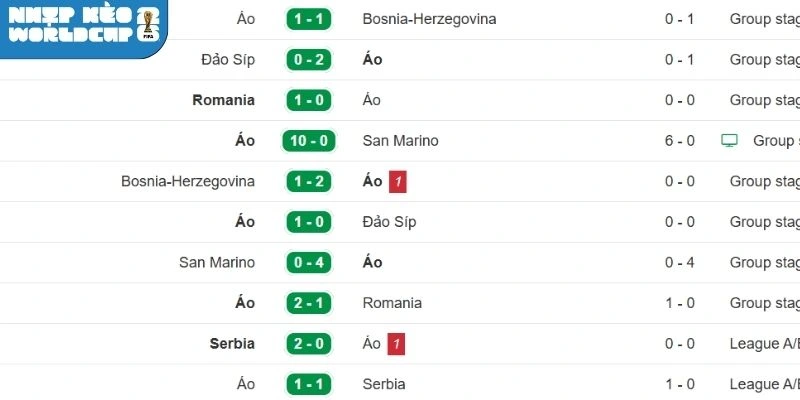The image size is (800, 400).
Task: Select the 6 - 0 halftime score
Action: 680,141
